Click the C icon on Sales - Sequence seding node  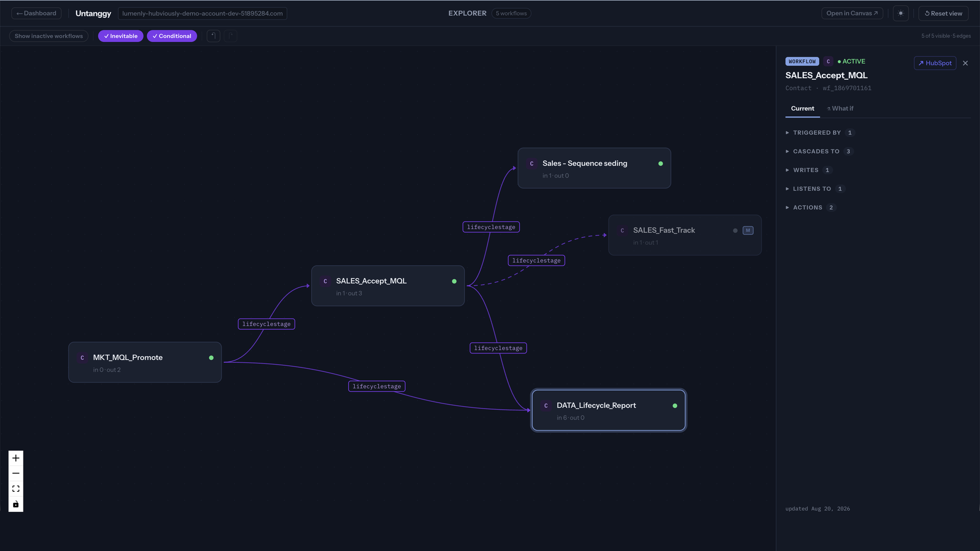click(531, 164)
